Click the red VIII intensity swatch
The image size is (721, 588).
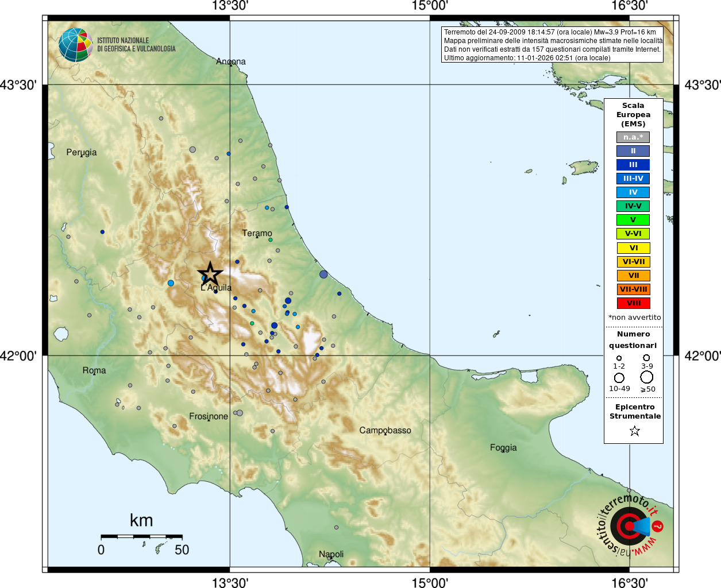(633, 303)
